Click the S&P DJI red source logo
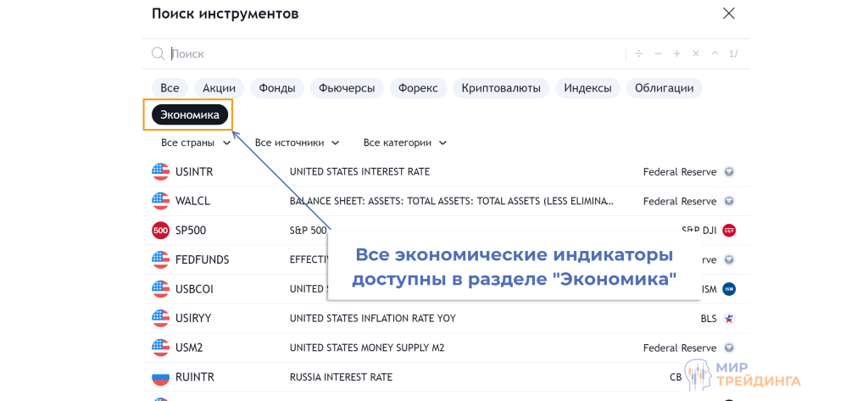 point(729,231)
